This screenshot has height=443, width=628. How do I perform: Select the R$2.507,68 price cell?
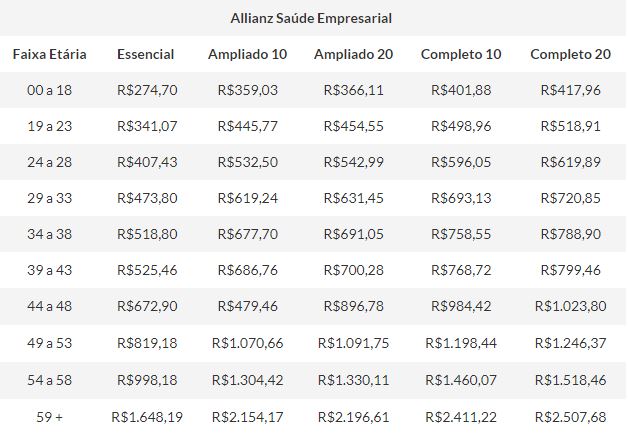coord(570,416)
